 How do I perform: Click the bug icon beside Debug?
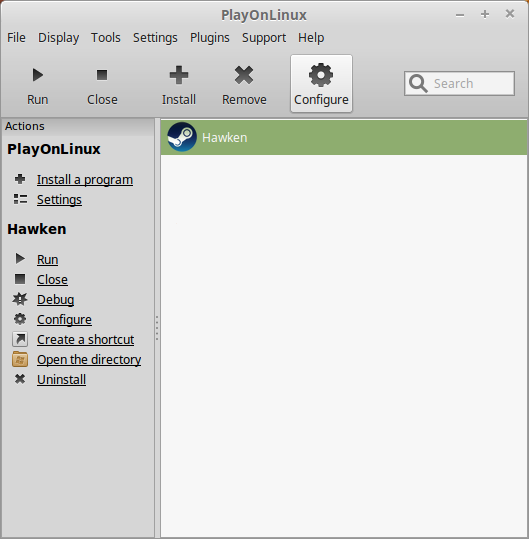point(20,299)
